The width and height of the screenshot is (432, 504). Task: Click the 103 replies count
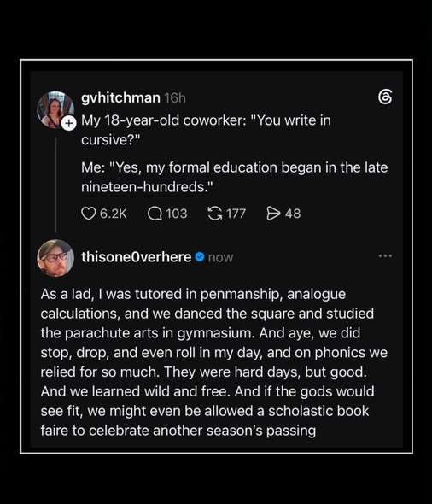(177, 214)
